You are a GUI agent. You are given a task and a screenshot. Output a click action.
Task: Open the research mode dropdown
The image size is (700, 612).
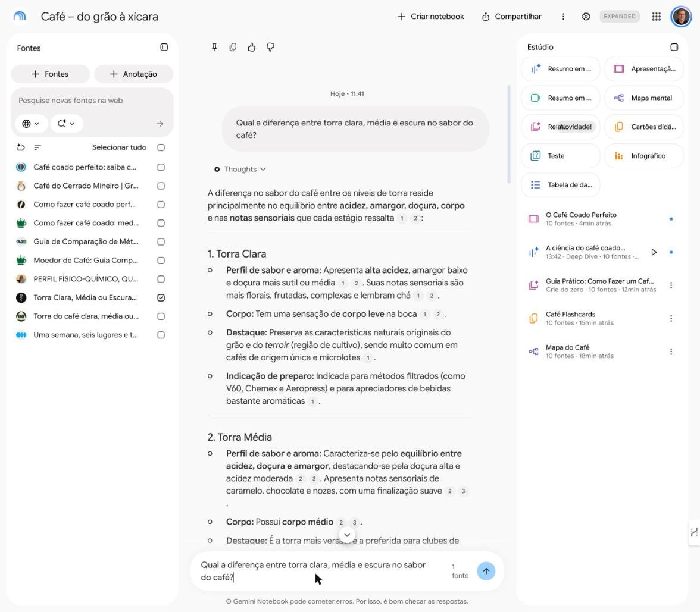click(67, 124)
